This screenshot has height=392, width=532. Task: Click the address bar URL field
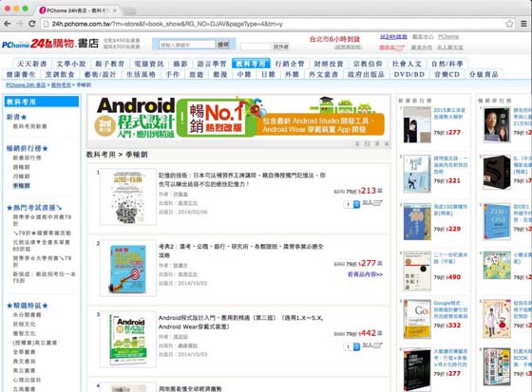(272, 24)
